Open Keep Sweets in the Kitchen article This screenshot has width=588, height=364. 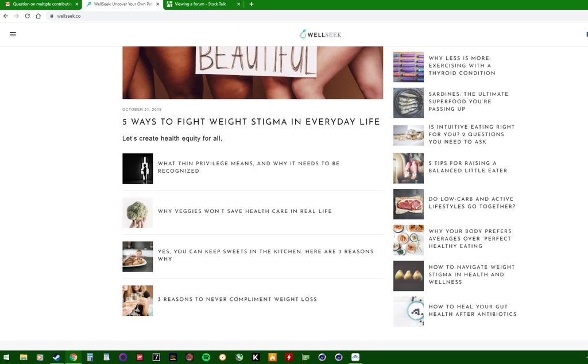coord(265,255)
